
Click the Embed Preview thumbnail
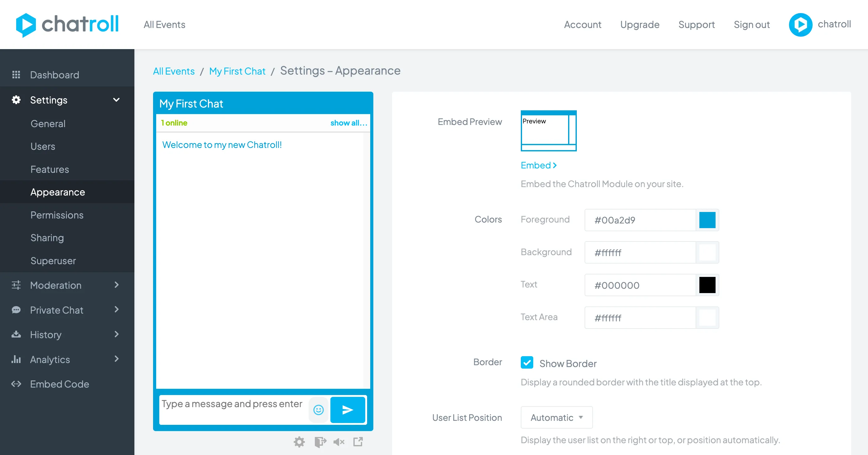(x=548, y=131)
